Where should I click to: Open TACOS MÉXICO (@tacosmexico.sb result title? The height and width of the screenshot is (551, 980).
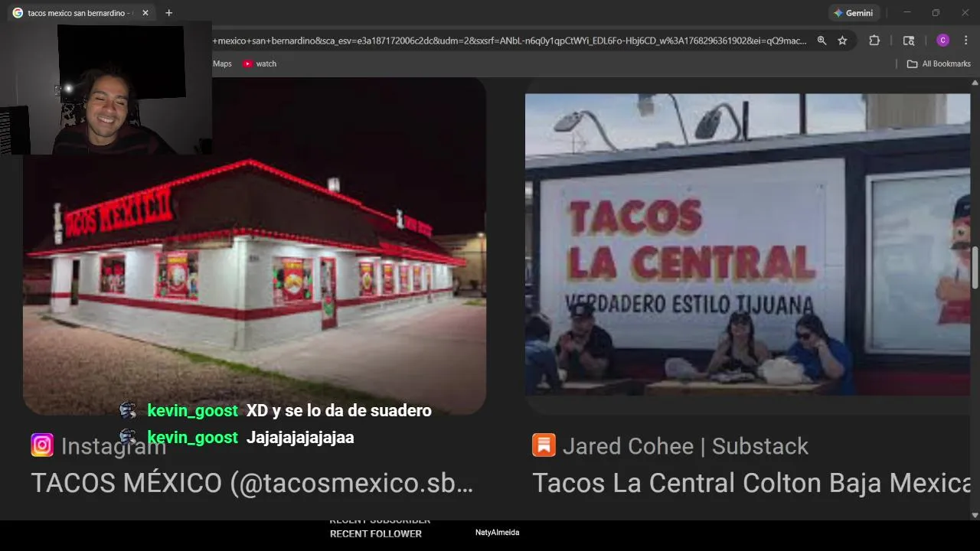point(252,483)
